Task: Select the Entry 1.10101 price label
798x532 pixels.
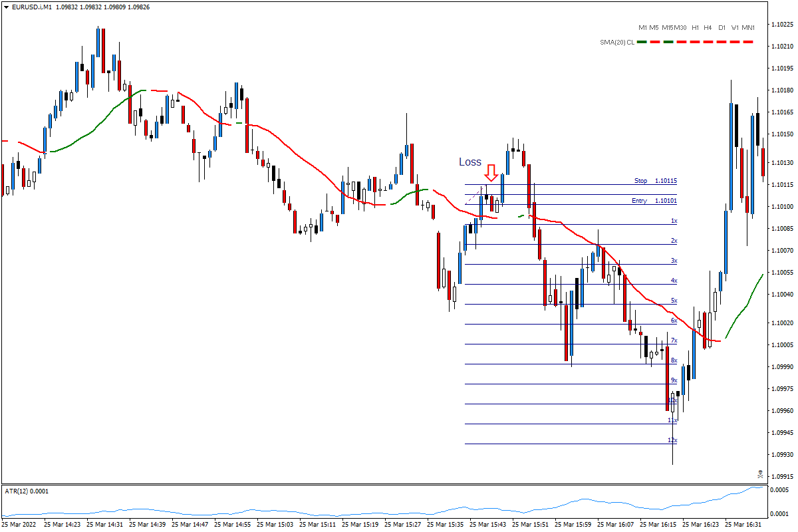Action: coord(654,201)
